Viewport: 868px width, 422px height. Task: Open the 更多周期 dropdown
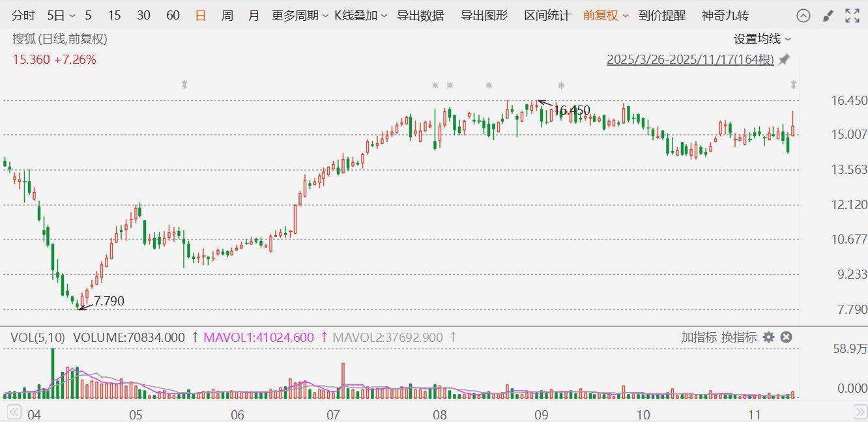pyautogui.click(x=300, y=16)
